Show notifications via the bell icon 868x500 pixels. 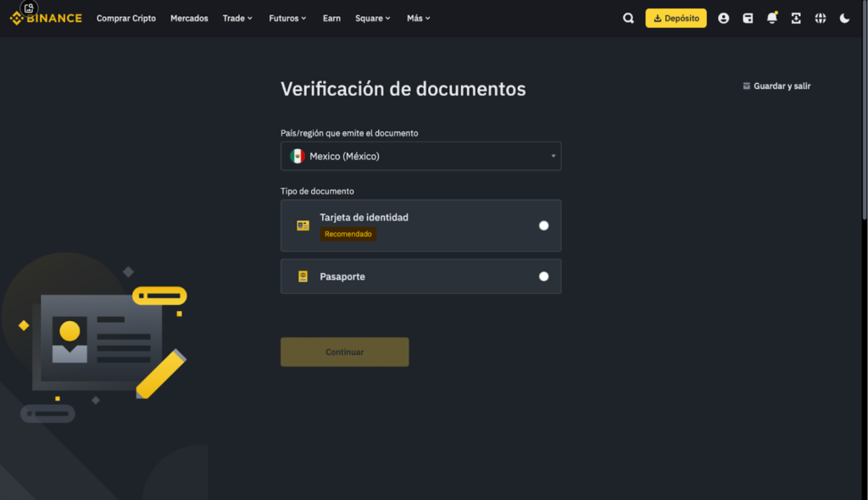point(771,18)
